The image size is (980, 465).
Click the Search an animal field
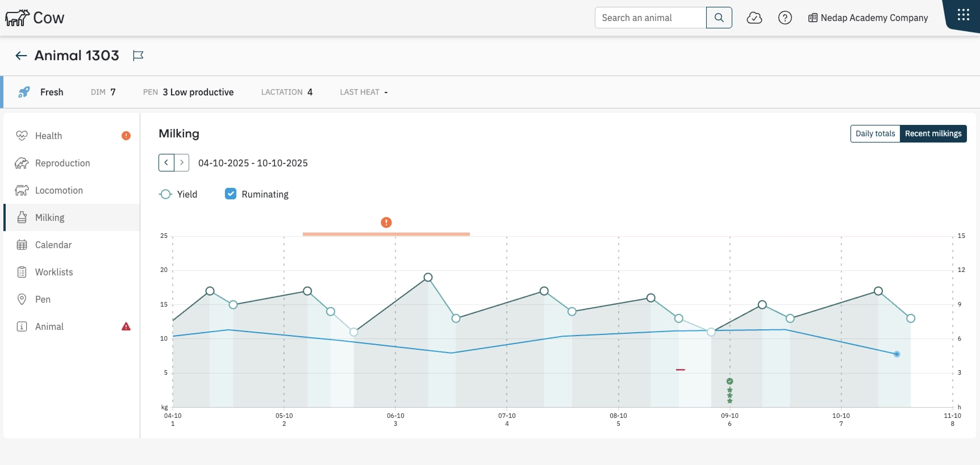tap(650, 18)
